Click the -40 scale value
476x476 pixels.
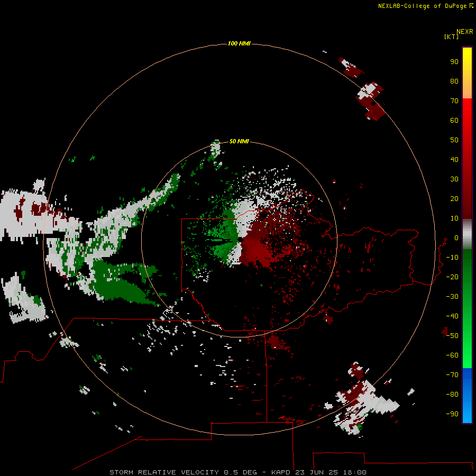[452, 316]
